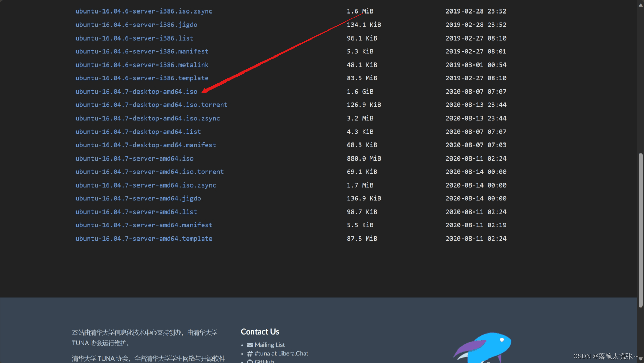Image resolution: width=644 pixels, height=363 pixels.
Task: Open ubuntu-16.04.7-server-amd64.iso.torrent
Action: (x=150, y=172)
